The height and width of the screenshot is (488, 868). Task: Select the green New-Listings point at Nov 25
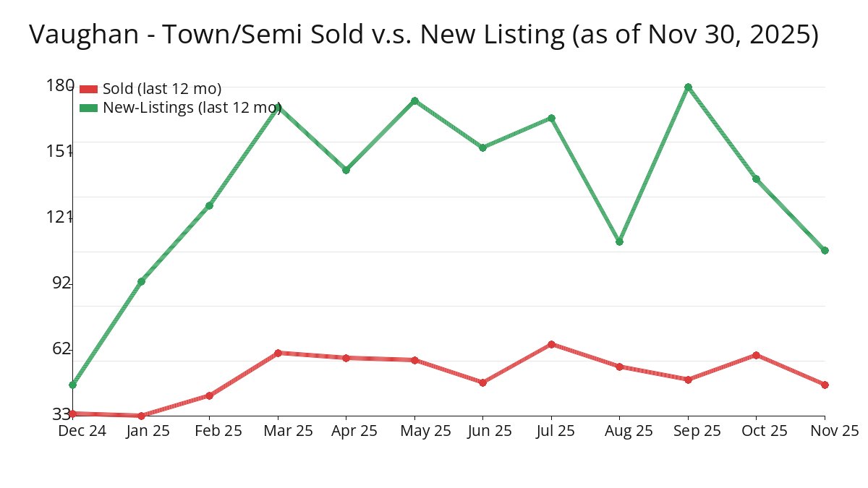point(825,250)
